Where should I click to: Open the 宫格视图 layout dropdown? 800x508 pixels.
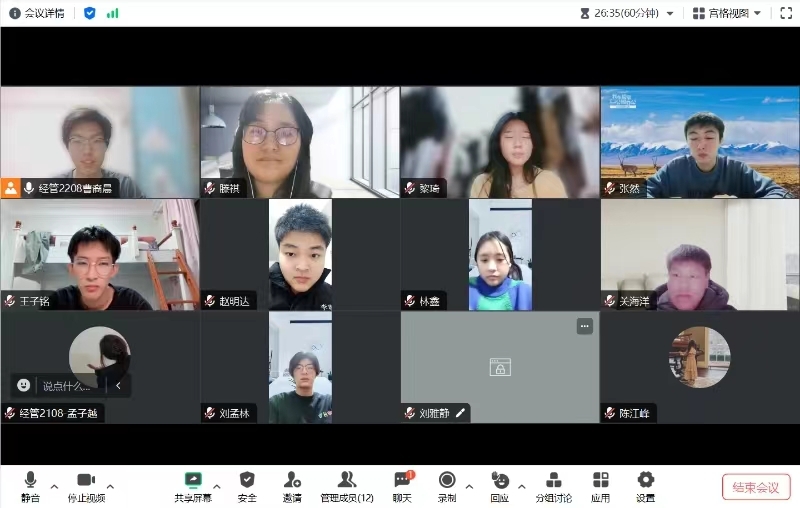click(x=734, y=13)
